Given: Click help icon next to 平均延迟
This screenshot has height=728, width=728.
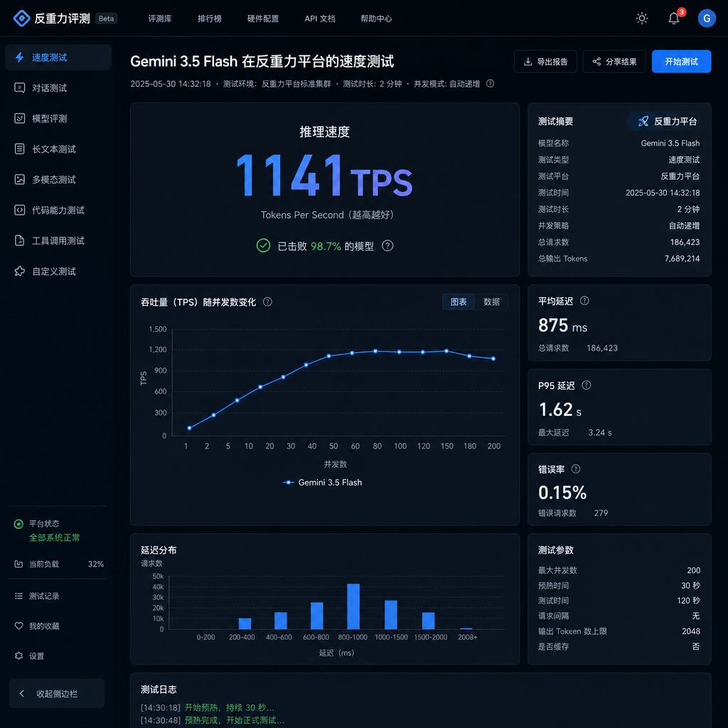Looking at the screenshot, I should (x=584, y=301).
